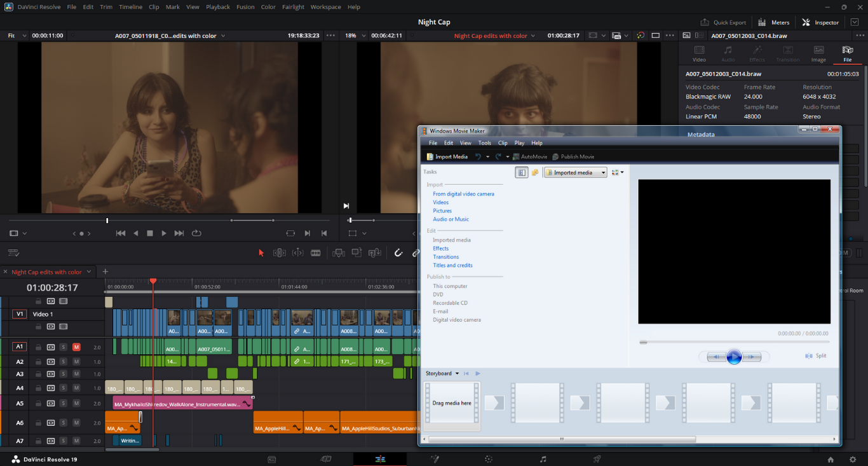Open the Views dropdown in Movie Maker
This screenshot has height=466, width=868.
(617, 172)
